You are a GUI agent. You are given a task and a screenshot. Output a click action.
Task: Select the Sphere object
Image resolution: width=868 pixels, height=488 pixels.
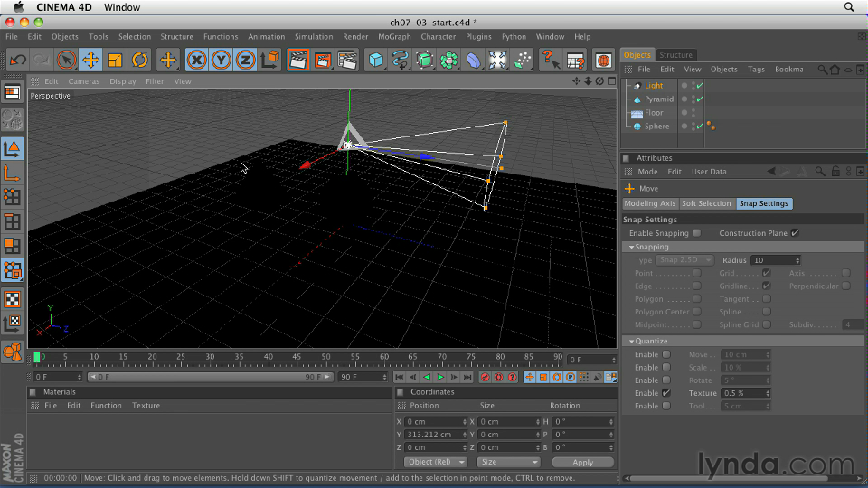tap(656, 127)
